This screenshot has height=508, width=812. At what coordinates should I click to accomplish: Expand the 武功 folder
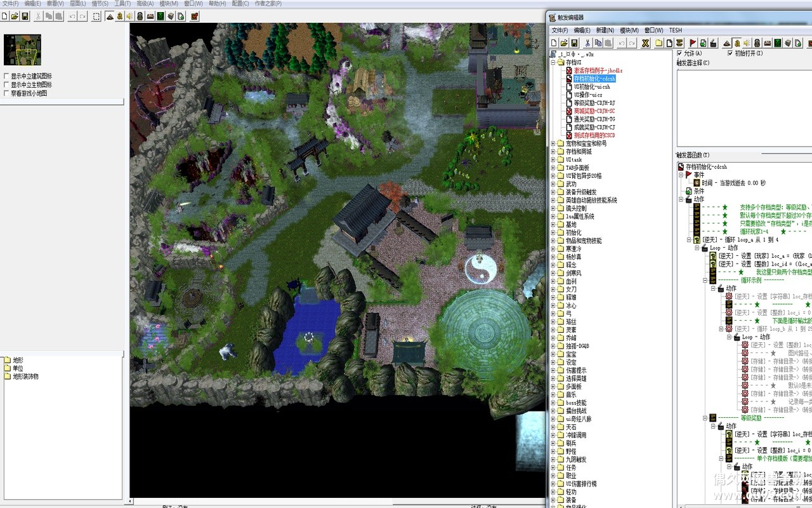pos(553,184)
